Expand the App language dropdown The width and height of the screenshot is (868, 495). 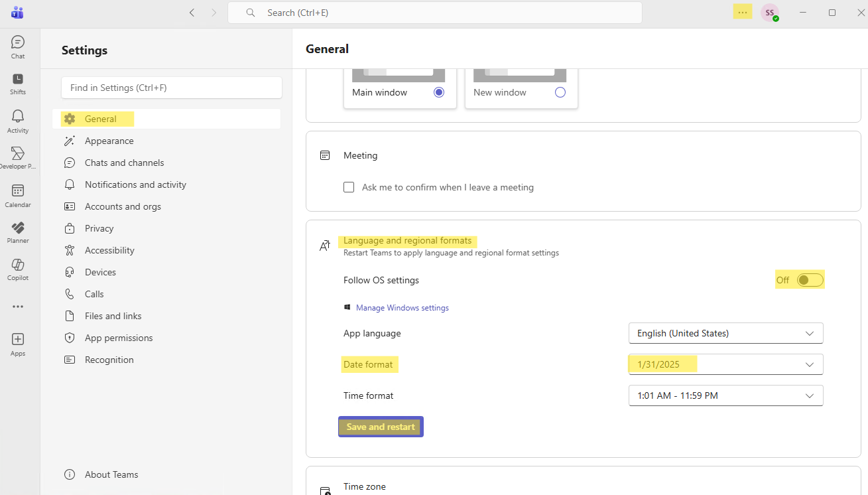[725, 333]
